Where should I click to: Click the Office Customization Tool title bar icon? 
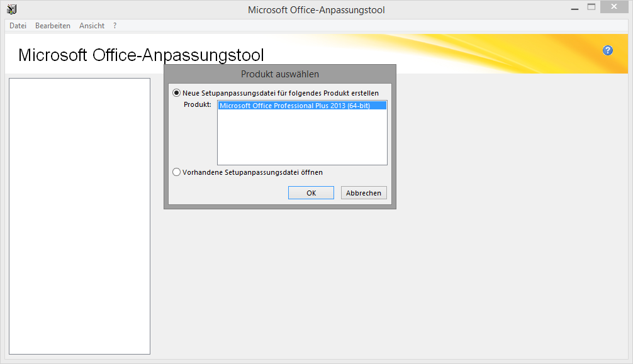[x=12, y=9]
